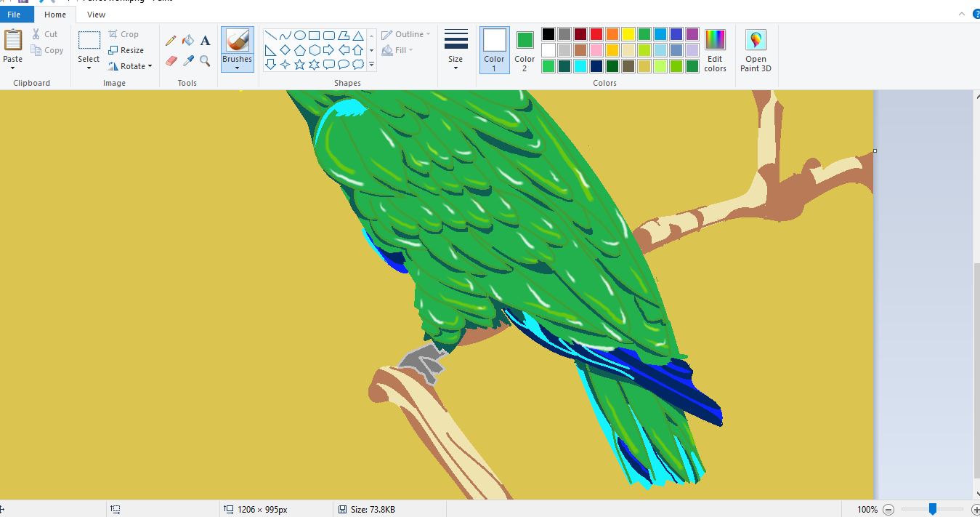Viewport: 980px width, 517px height.
Task: Click the rectangular Select tool icon
Action: tap(89, 41)
